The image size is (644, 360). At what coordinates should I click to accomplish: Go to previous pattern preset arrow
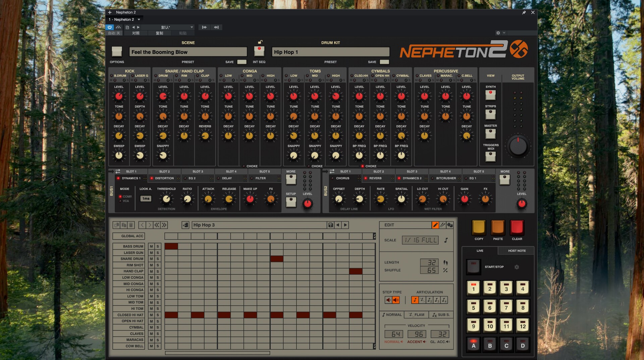point(338,225)
